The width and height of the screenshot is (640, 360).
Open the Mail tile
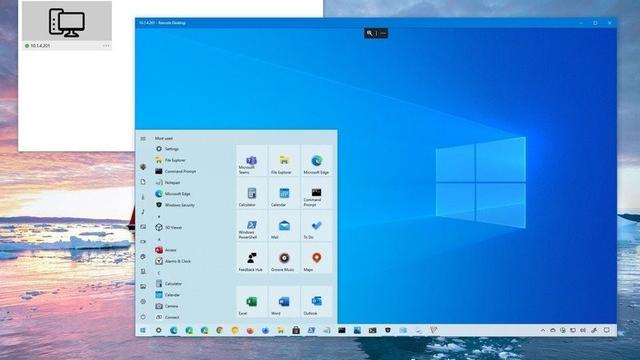click(x=284, y=225)
